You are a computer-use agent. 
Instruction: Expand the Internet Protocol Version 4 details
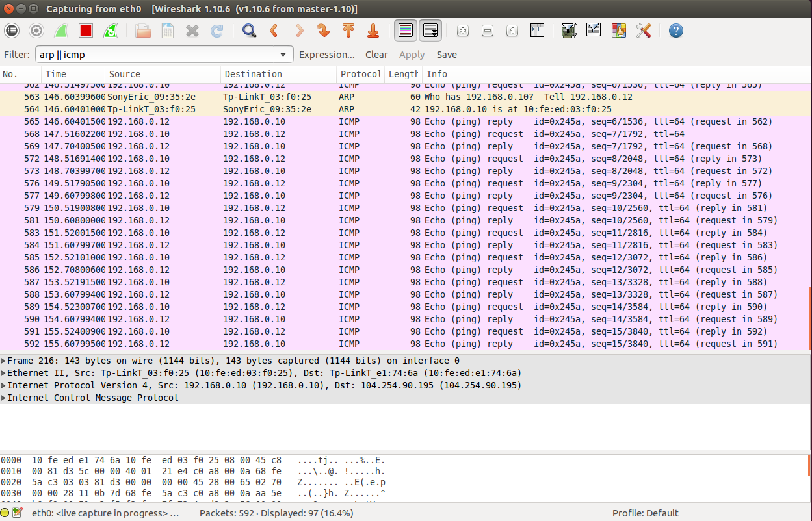pyautogui.click(x=6, y=385)
